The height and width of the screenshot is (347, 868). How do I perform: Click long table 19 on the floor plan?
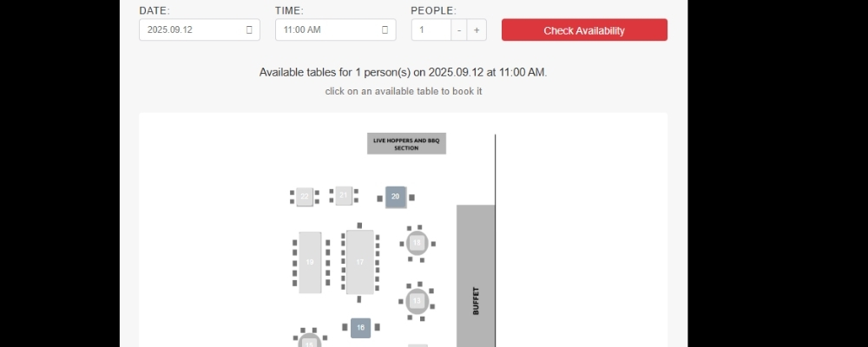pos(310,262)
